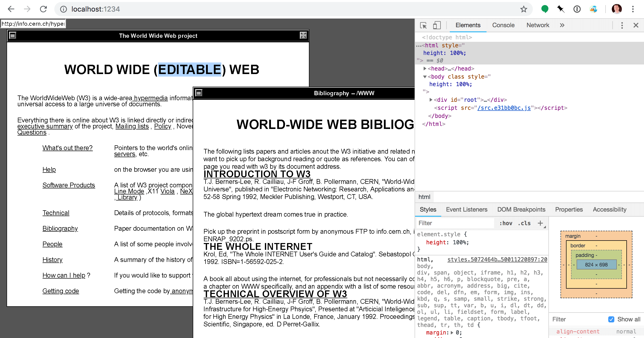Open TECHNICAL OVERVIEW OF W3 link
Screen dimensions: 644x338
275,294
